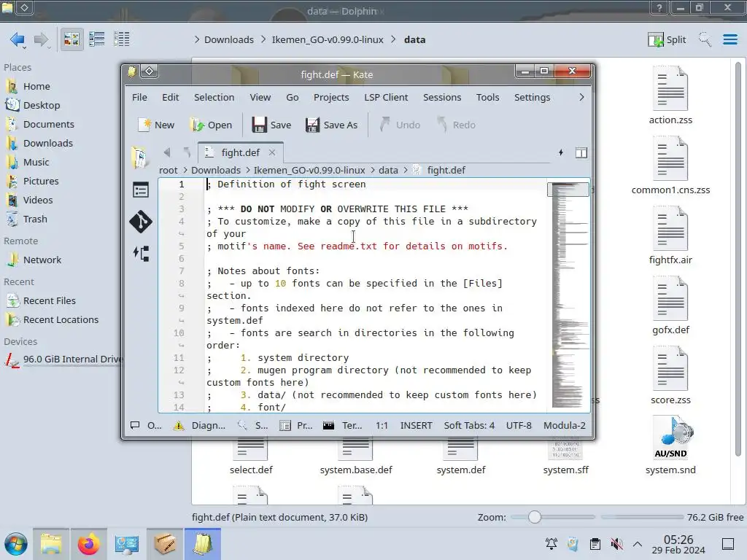Close the fight.def tab
The image size is (747, 560).
(x=272, y=152)
